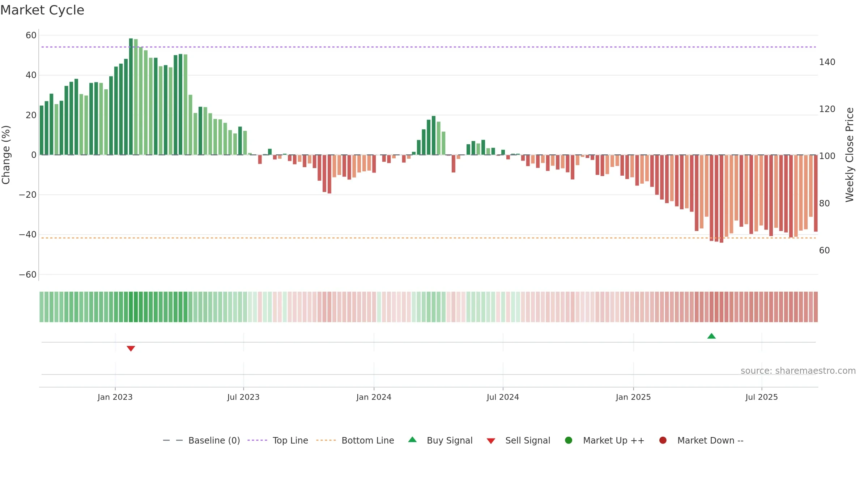Toggle the Bottom Line legend entry
This screenshot has width=868, height=488.
click(x=355, y=440)
